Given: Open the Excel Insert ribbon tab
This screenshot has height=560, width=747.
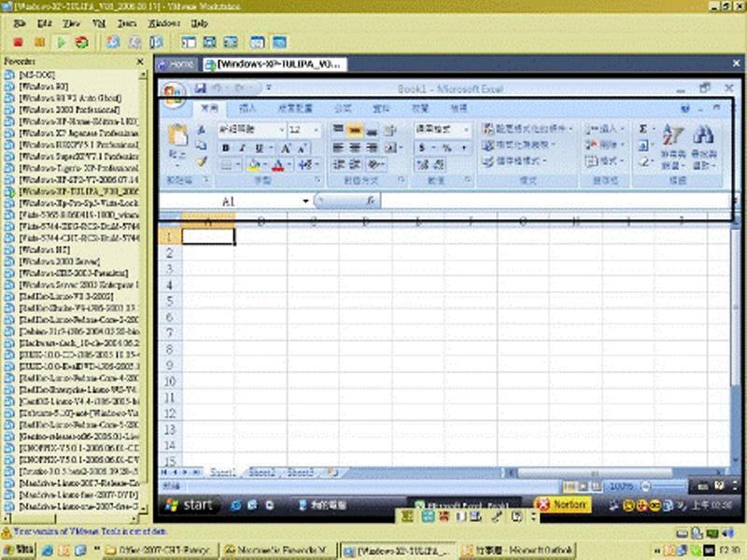Looking at the screenshot, I should [x=247, y=108].
